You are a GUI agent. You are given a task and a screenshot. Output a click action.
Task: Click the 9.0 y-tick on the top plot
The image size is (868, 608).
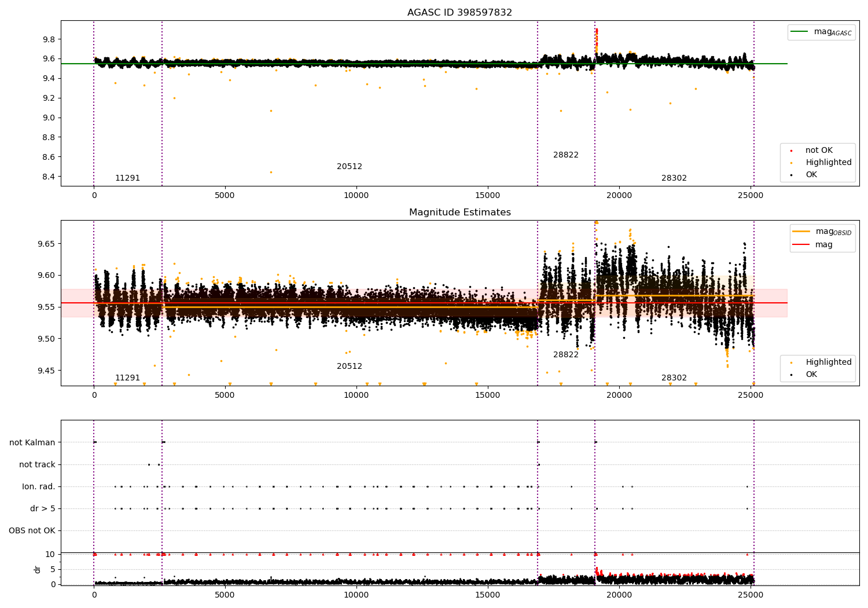click(x=49, y=118)
